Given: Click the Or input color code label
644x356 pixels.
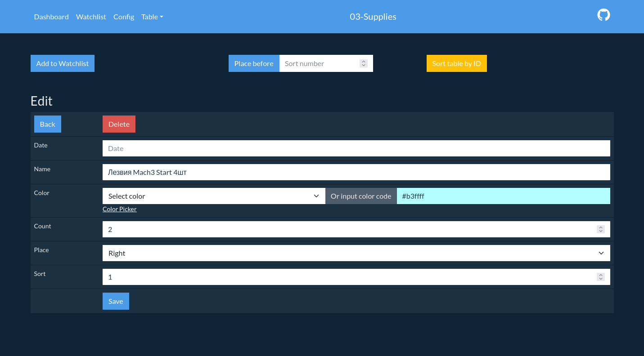Looking at the screenshot, I should tap(361, 196).
